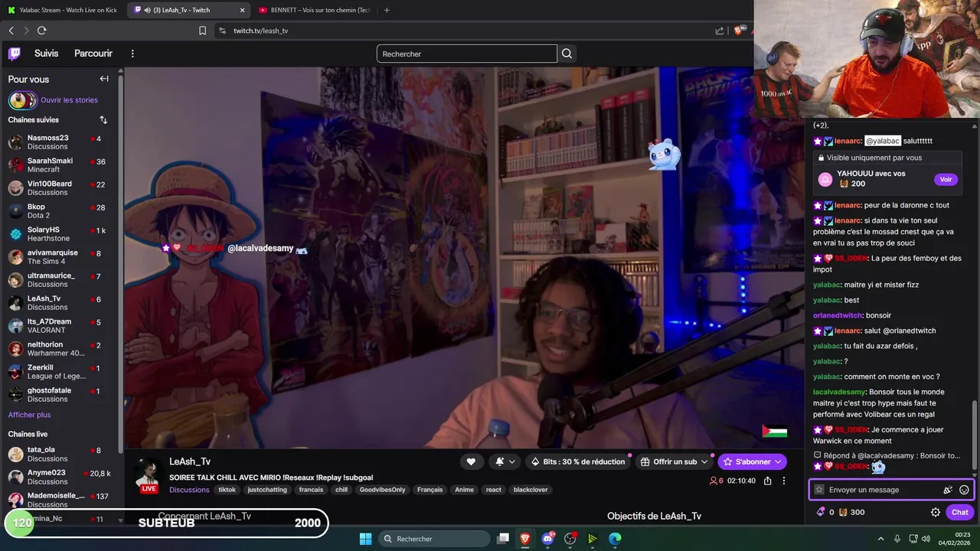Click the Windows taskbar Rechercher box
The width and height of the screenshot is (980, 551).
(x=434, y=539)
